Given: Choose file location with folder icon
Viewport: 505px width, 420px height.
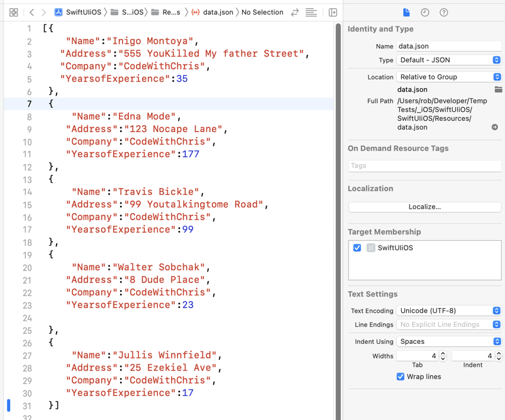Looking at the screenshot, I should tap(498, 90).
